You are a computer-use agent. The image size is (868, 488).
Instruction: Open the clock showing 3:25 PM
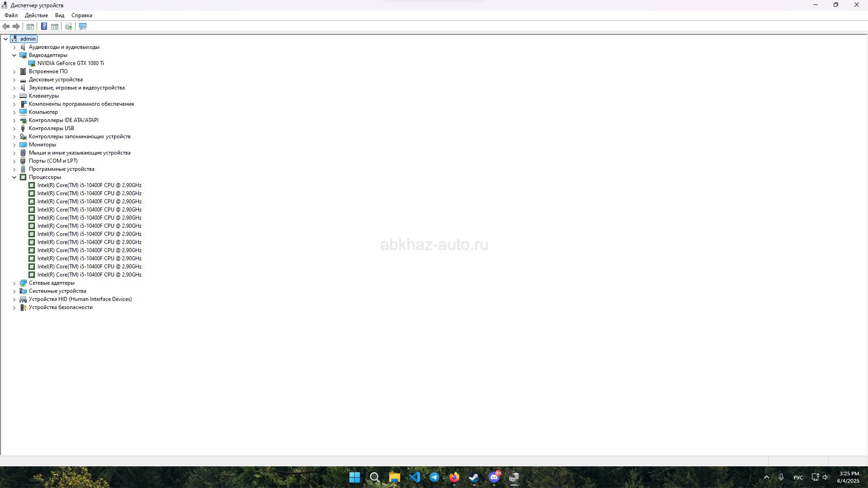(x=849, y=477)
